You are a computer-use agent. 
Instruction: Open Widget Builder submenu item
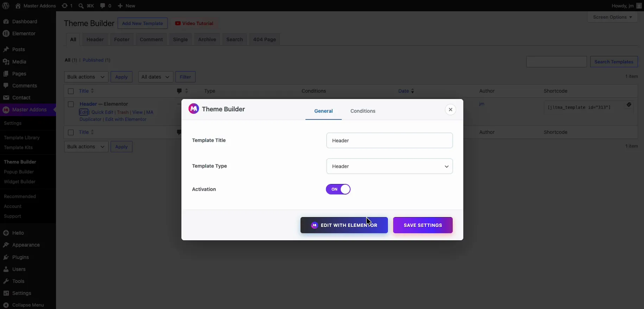click(20, 182)
